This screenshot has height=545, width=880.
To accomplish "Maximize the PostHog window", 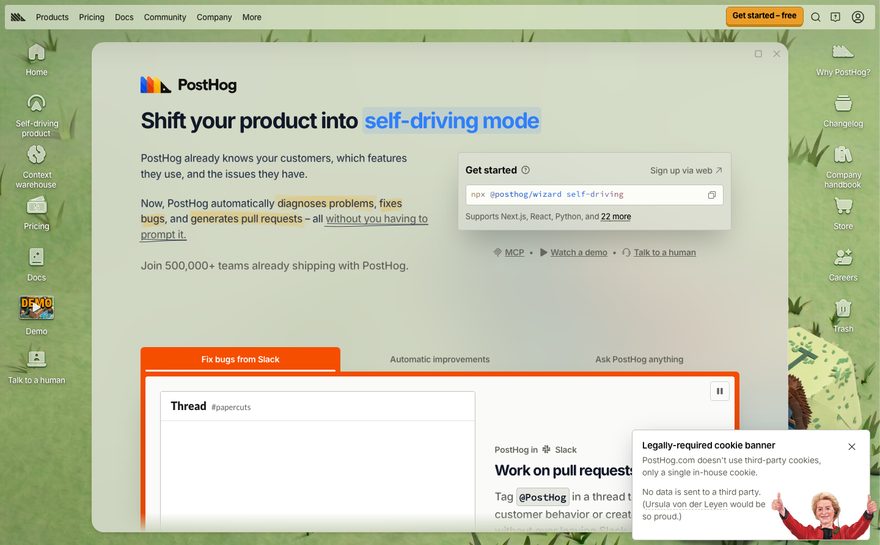I will pos(758,54).
